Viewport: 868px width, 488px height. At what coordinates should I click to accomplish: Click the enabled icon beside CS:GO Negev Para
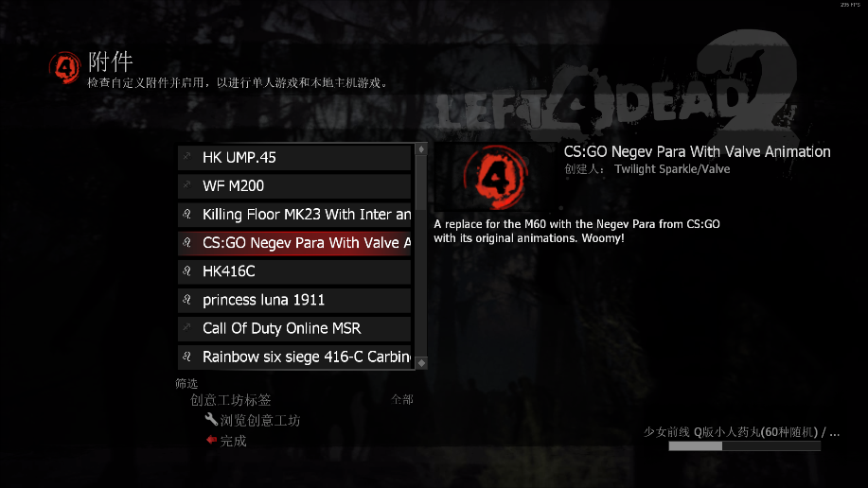pyautogui.click(x=187, y=242)
